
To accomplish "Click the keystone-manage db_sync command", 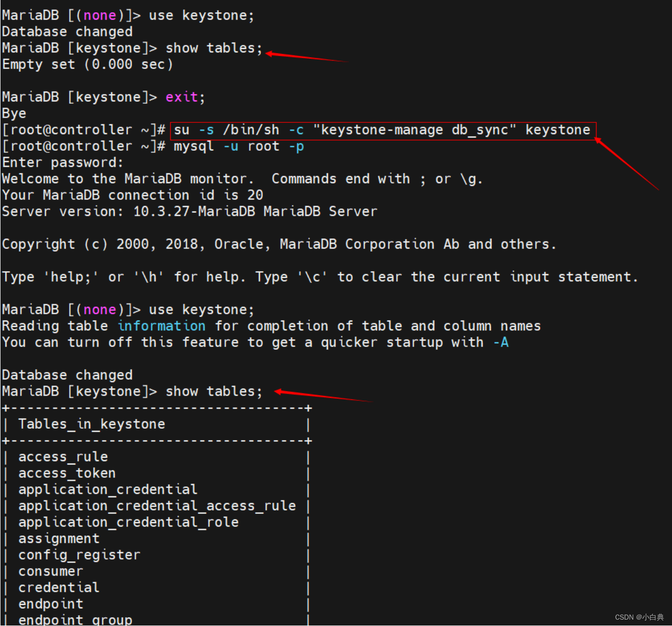I will 382,130.
